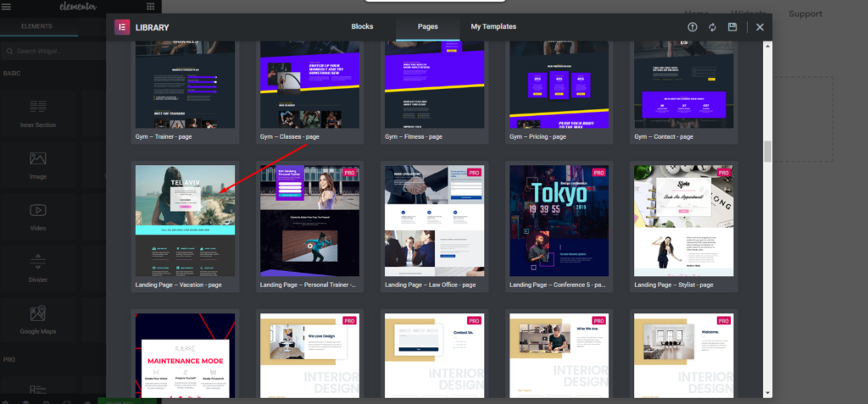Pick the Interior Design 'Contact Us' thumbnail
This screenshot has width=868, height=404.
435,355
